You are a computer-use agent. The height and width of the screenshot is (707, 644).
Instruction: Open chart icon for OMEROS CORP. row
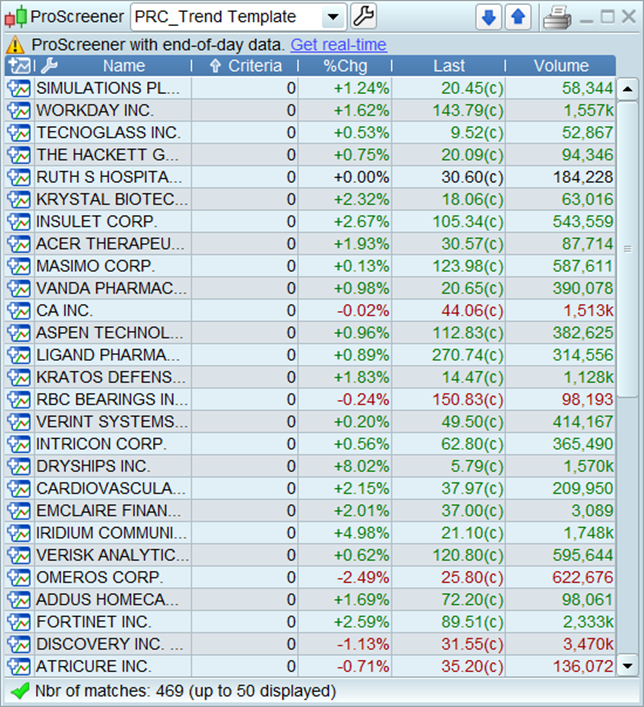click(19, 577)
